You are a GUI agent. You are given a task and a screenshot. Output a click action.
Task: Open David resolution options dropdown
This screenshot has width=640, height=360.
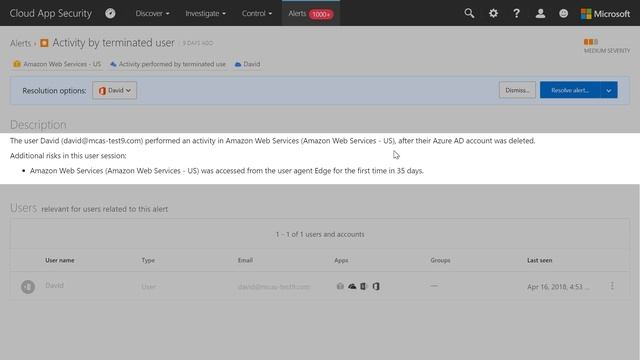115,90
